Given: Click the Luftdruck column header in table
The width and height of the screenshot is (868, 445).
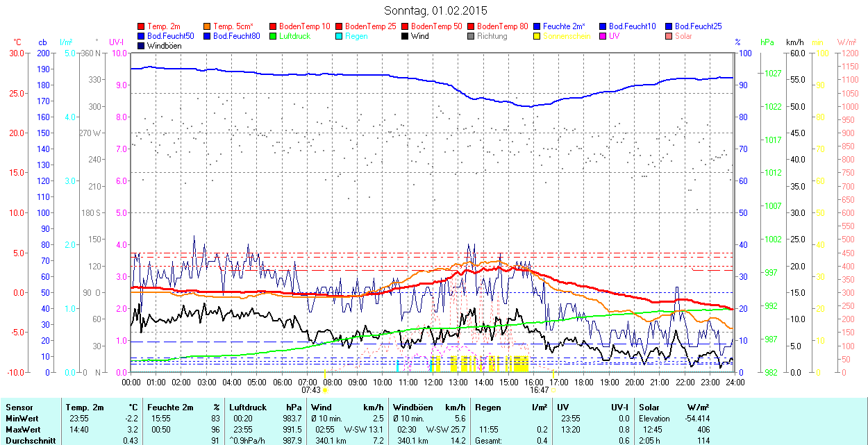Looking at the screenshot, I should [x=247, y=408].
